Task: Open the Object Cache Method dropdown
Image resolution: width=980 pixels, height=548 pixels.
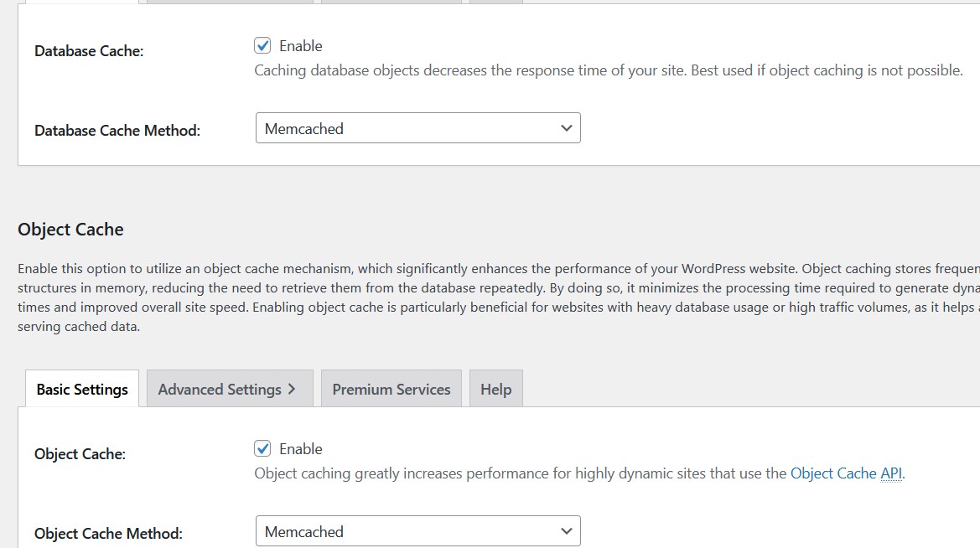Action: 417,531
